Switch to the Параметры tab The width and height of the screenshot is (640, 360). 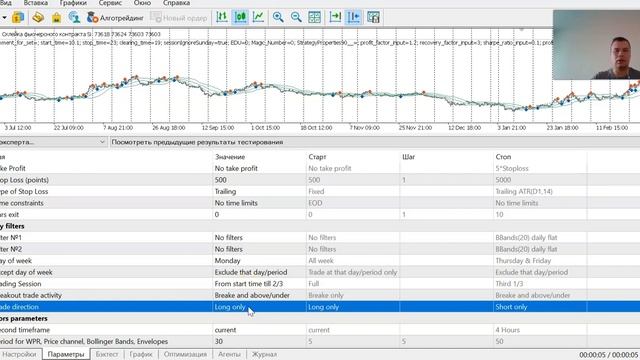66,354
